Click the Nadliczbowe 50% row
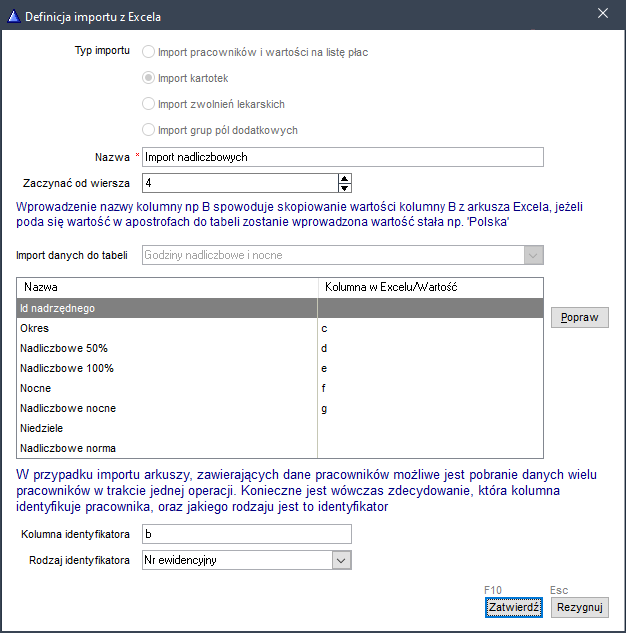 166,348
